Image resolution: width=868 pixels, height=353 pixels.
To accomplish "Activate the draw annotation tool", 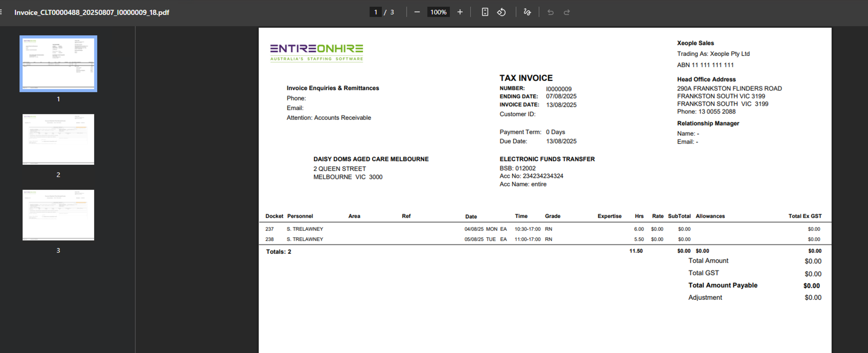I will point(527,12).
